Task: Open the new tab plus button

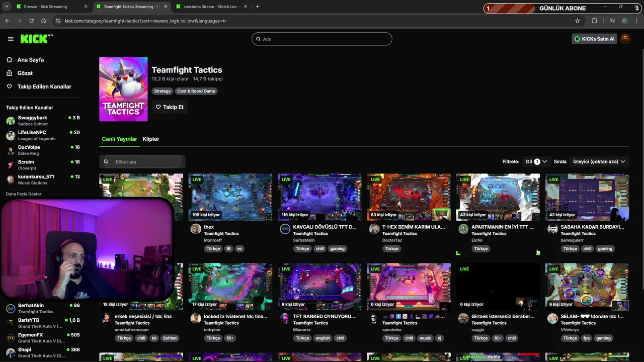Action: (x=258, y=7)
